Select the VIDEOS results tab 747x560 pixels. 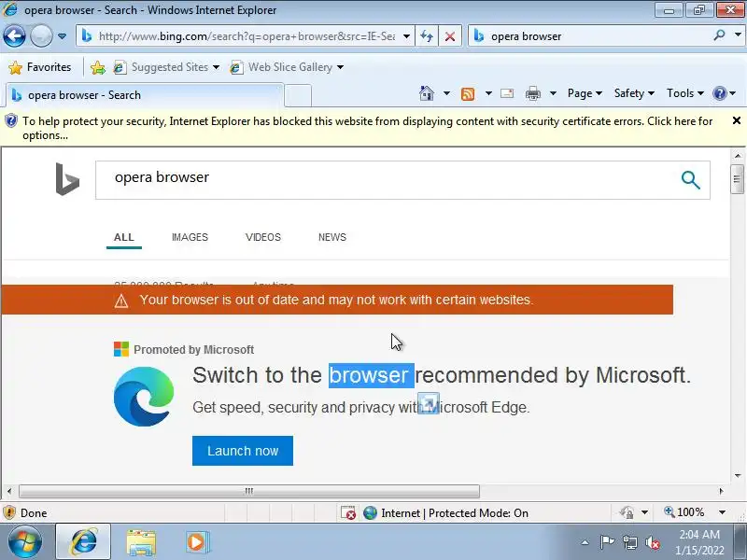point(263,237)
